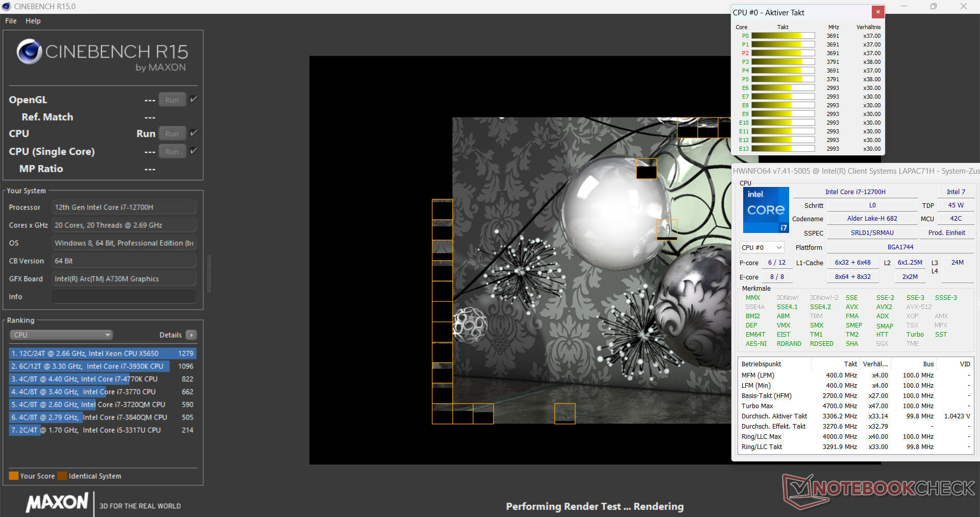Click the OS field showing Windows 8
980x517 pixels.
pos(124,243)
